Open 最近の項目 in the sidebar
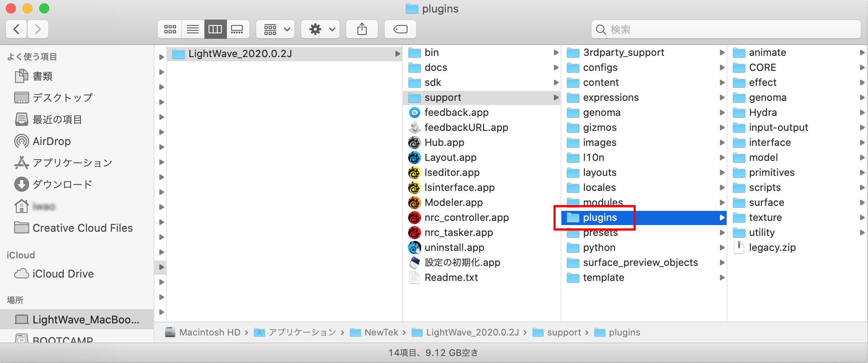 (x=77, y=120)
